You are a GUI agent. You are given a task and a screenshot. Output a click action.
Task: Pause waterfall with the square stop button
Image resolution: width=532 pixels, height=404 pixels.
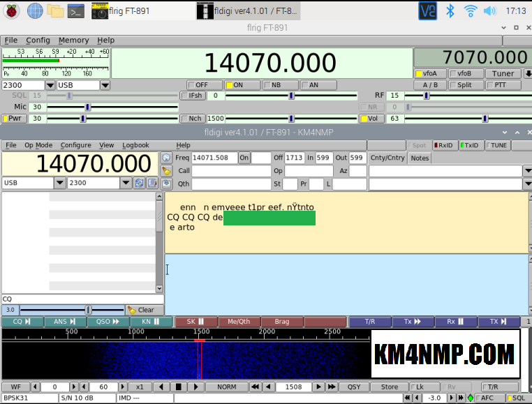178,387
